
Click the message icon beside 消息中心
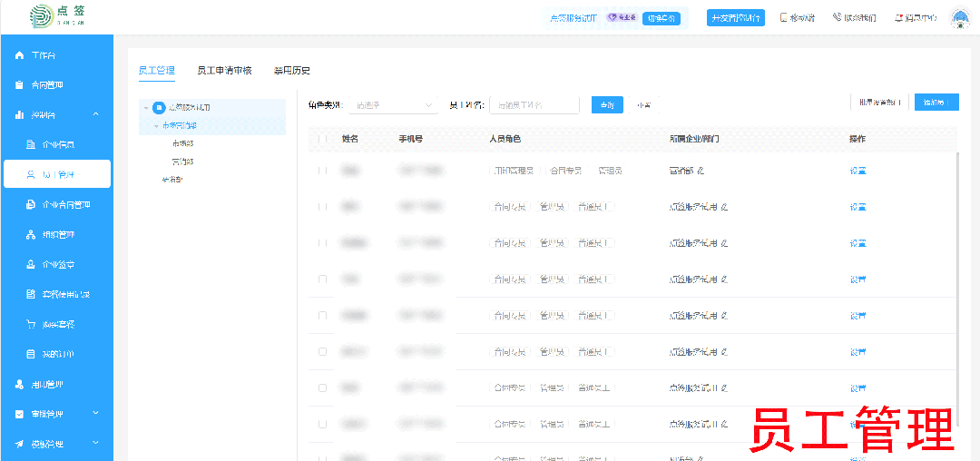click(898, 17)
